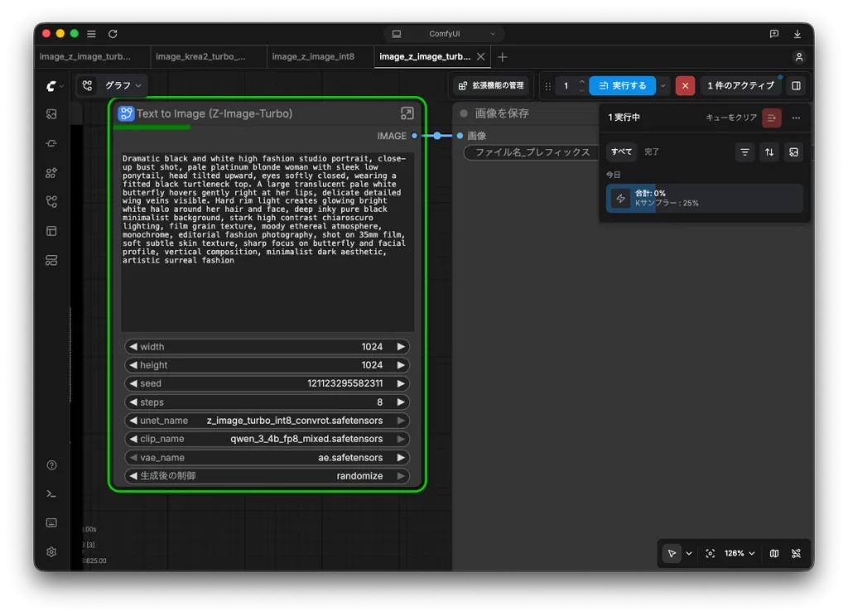Open 拡張機能の管理 extensions manager
Viewport: 848px width, 616px height.
tap(491, 85)
